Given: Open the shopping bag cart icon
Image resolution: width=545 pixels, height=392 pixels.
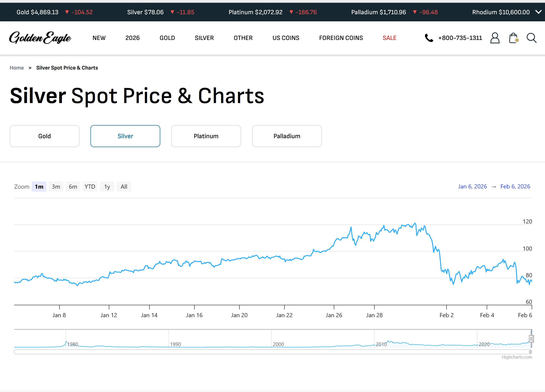Looking at the screenshot, I should click(513, 38).
